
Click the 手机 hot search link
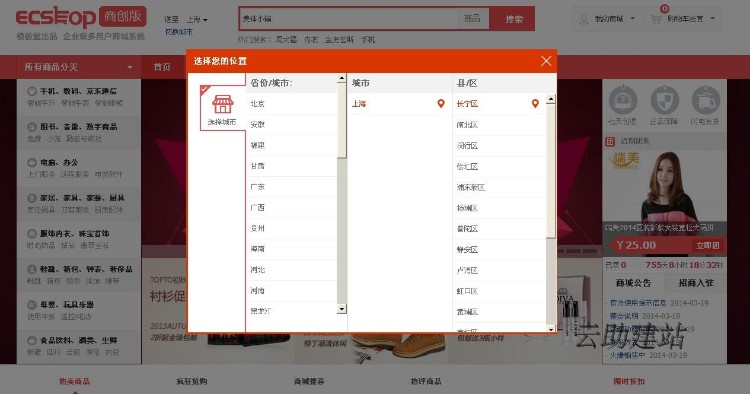click(x=368, y=40)
